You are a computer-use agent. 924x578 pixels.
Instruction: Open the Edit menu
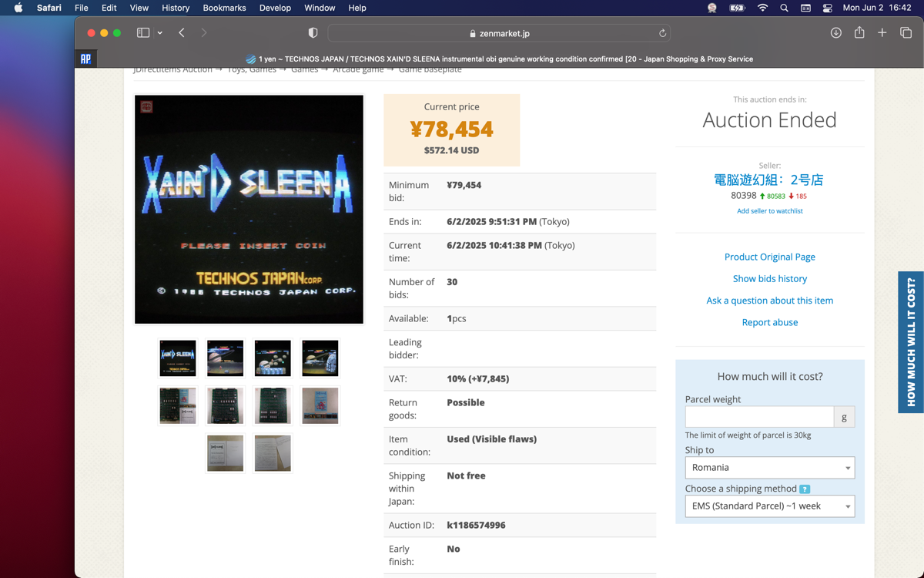tap(109, 8)
